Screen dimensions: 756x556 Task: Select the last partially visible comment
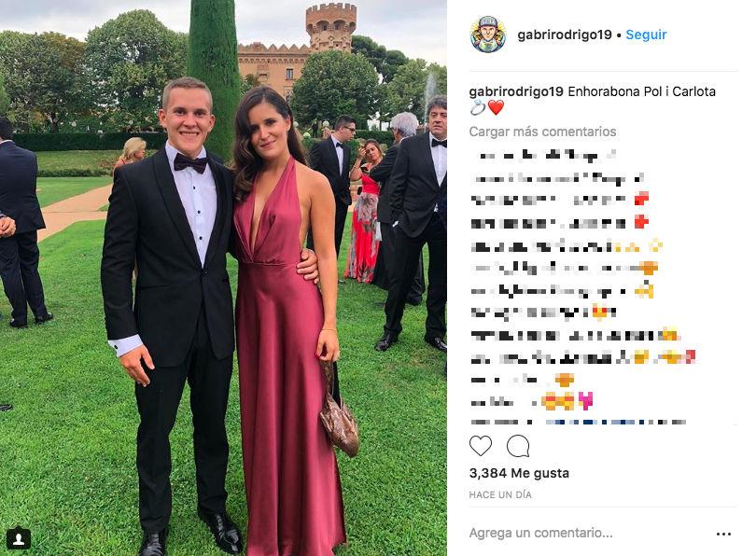(x=579, y=422)
